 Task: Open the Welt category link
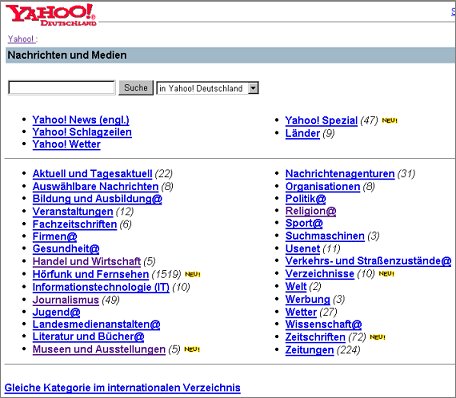pyautogui.click(x=295, y=286)
